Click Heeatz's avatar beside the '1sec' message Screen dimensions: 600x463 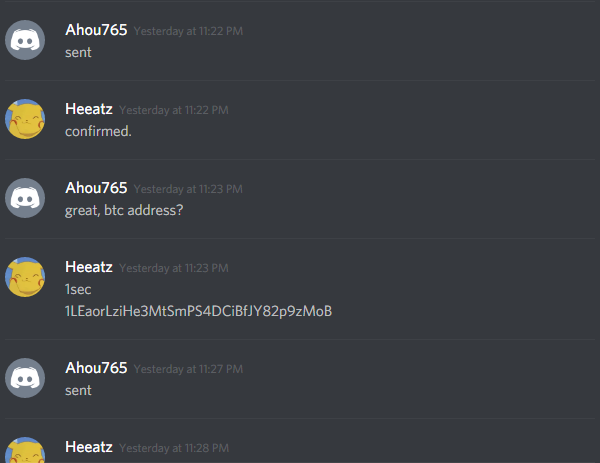pos(25,277)
